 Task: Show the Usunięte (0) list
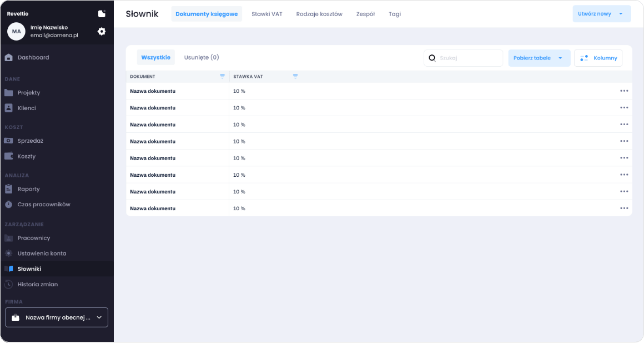click(x=202, y=57)
